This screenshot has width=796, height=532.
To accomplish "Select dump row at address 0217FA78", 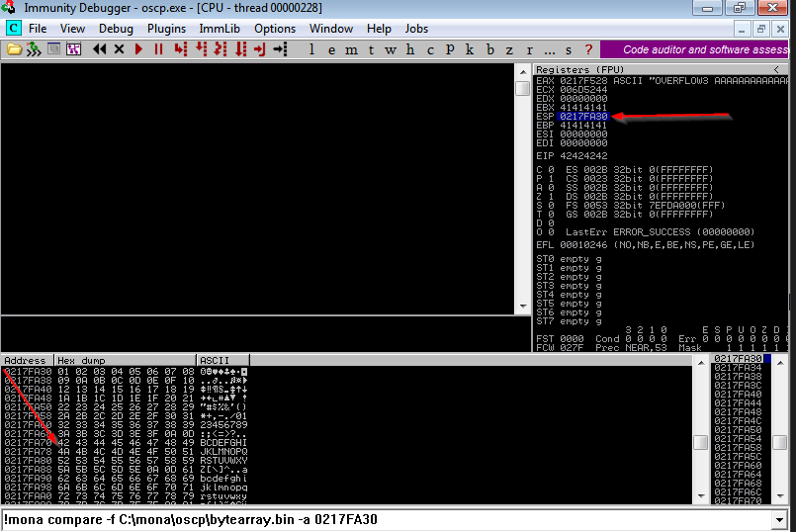I will pyautogui.click(x=126, y=452).
